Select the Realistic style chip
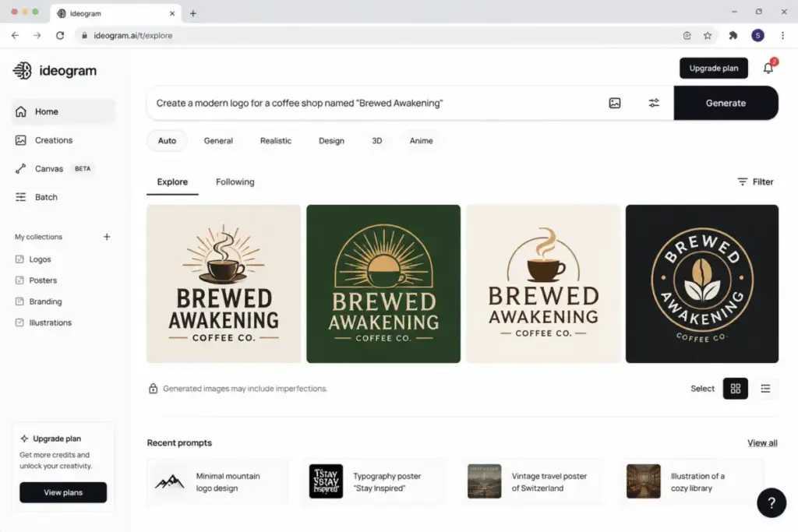 (276, 141)
